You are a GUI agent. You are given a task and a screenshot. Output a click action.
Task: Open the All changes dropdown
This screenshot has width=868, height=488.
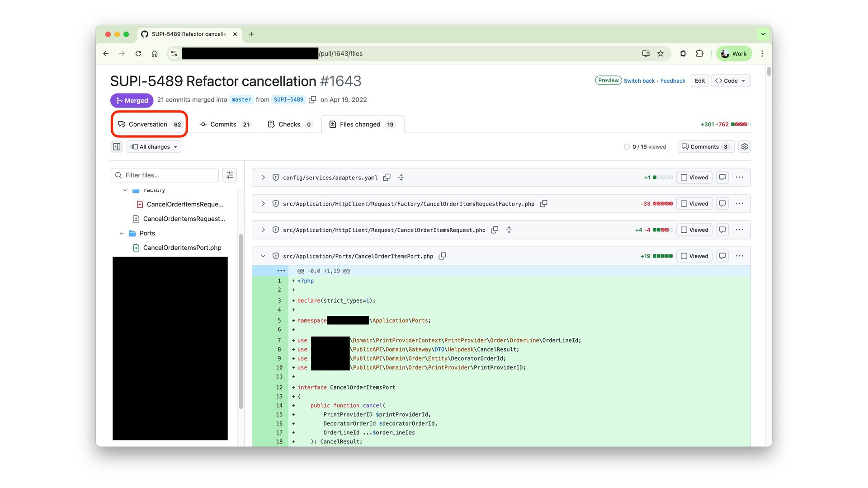pos(154,147)
